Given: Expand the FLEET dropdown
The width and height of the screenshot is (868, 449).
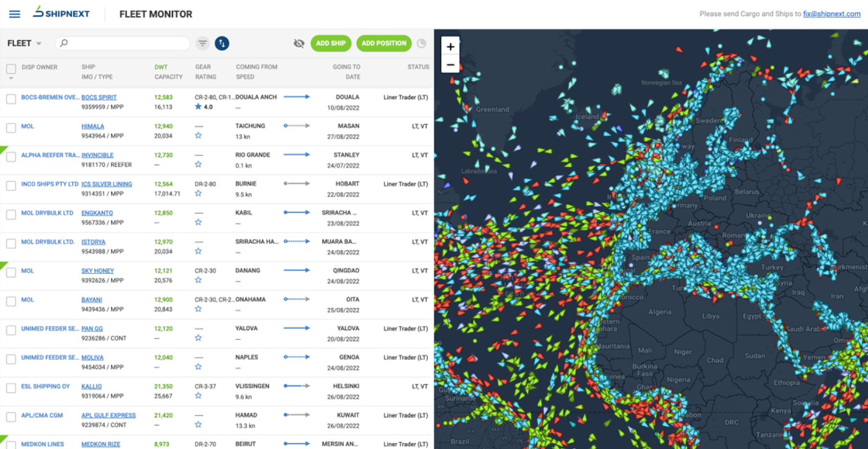Looking at the screenshot, I should point(24,43).
